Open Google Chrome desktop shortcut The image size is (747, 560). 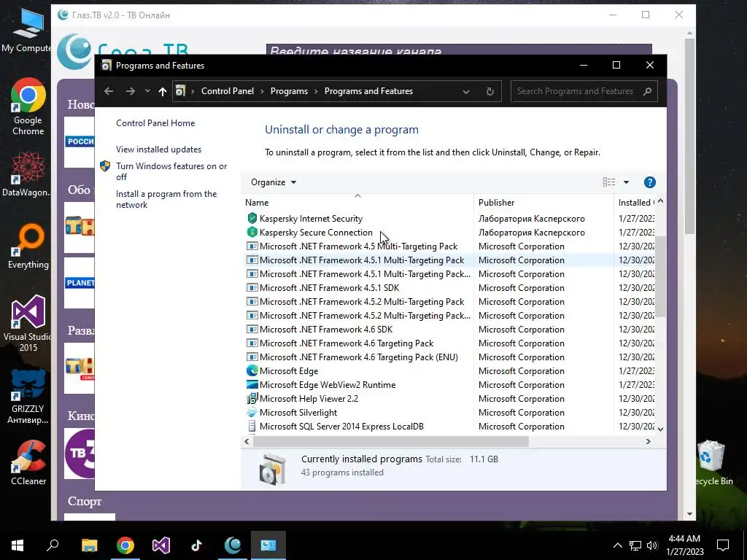(x=28, y=106)
